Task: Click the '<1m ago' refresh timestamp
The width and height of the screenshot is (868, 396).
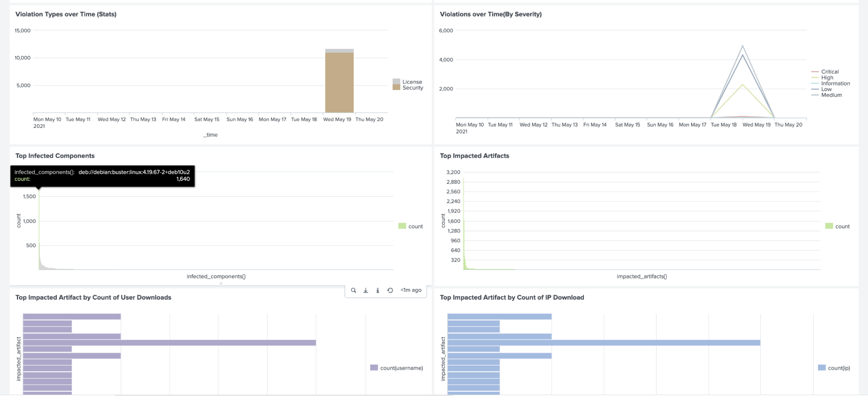Action: 411,290
